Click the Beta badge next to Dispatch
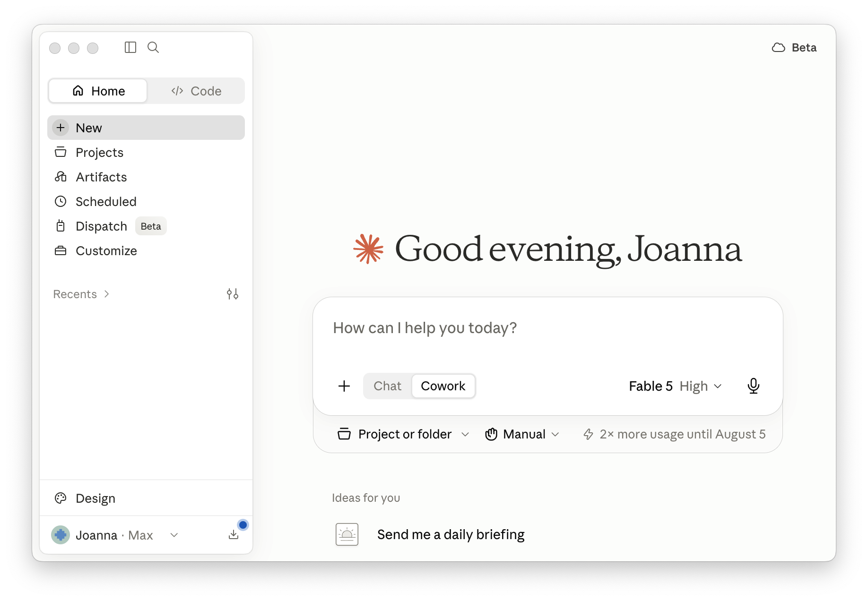 151,226
